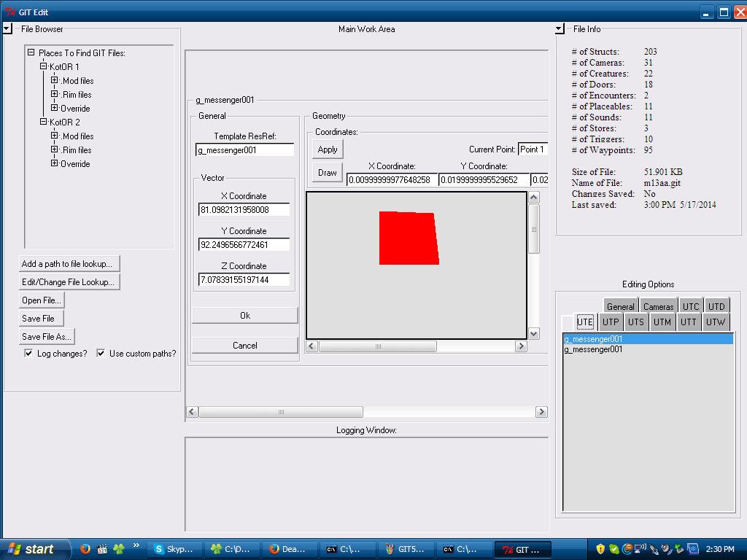747x560 pixels.
Task: Click geometry canvas scroll left arrow
Action: [312, 346]
